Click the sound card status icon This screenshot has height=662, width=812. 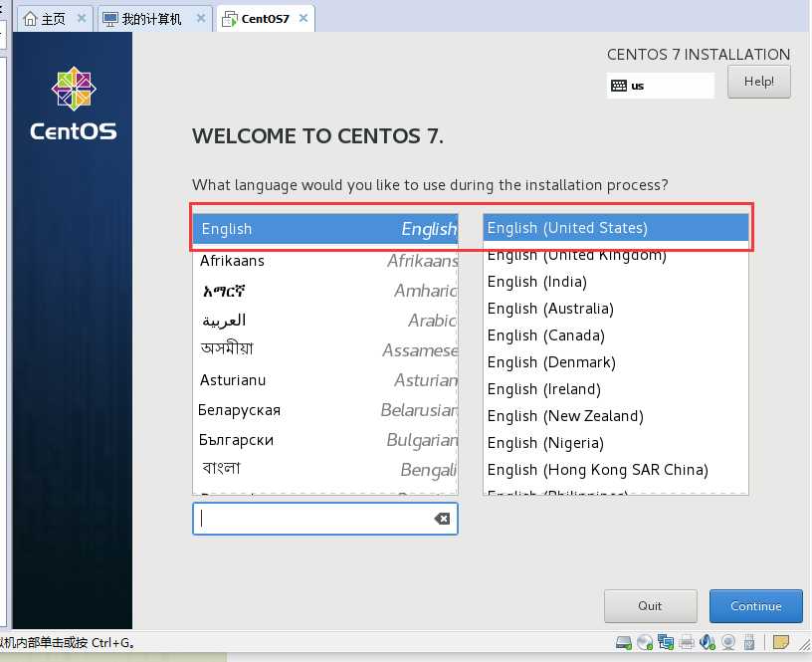(x=708, y=642)
